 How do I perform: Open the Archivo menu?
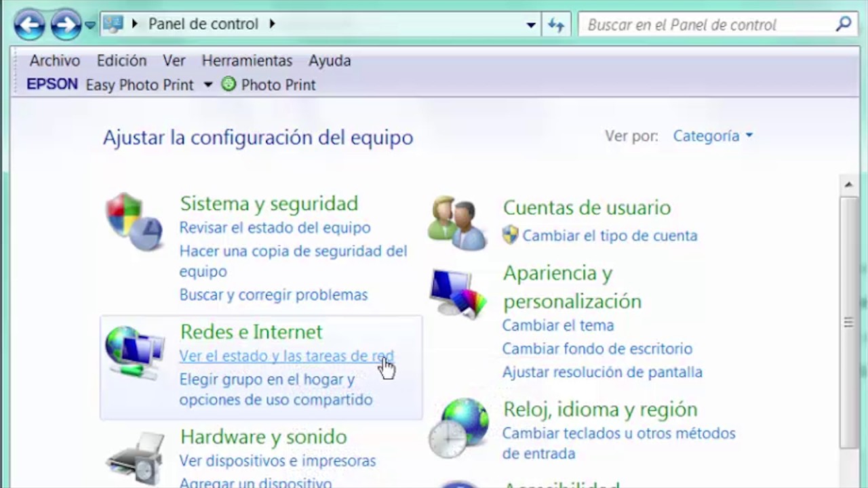click(54, 61)
